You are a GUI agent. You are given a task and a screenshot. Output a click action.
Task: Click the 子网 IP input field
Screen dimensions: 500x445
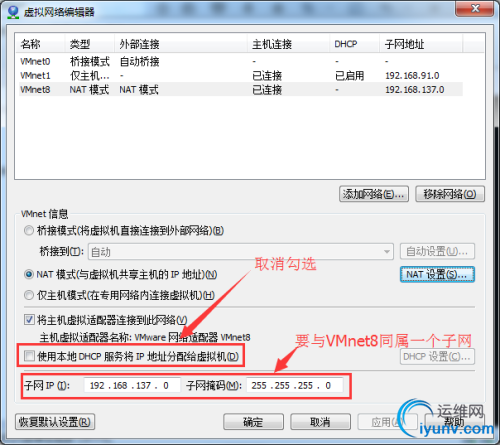point(132,385)
